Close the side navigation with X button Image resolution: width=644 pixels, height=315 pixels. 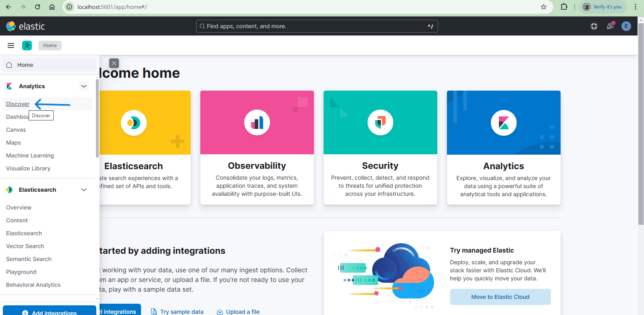point(114,63)
